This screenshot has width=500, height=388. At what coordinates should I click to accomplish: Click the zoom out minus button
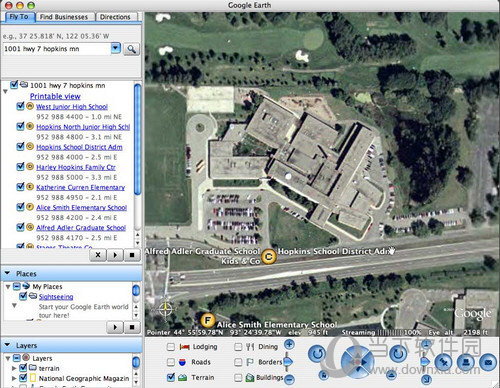(289, 379)
